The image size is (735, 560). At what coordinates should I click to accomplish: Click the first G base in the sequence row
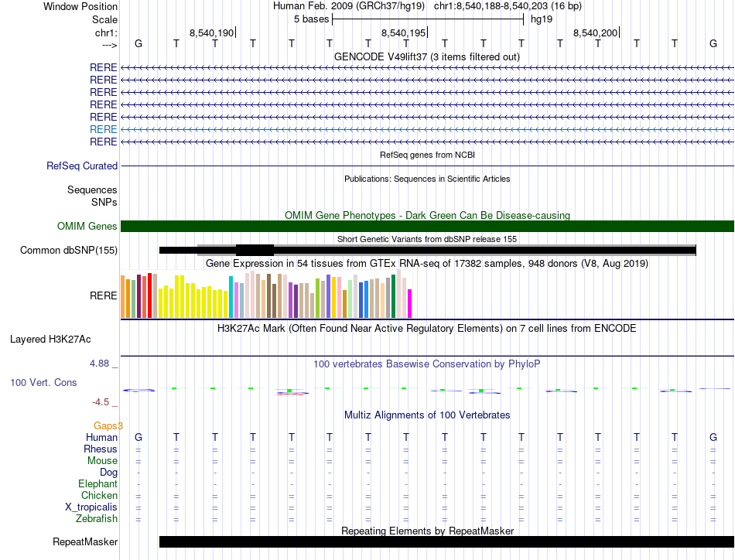138,43
